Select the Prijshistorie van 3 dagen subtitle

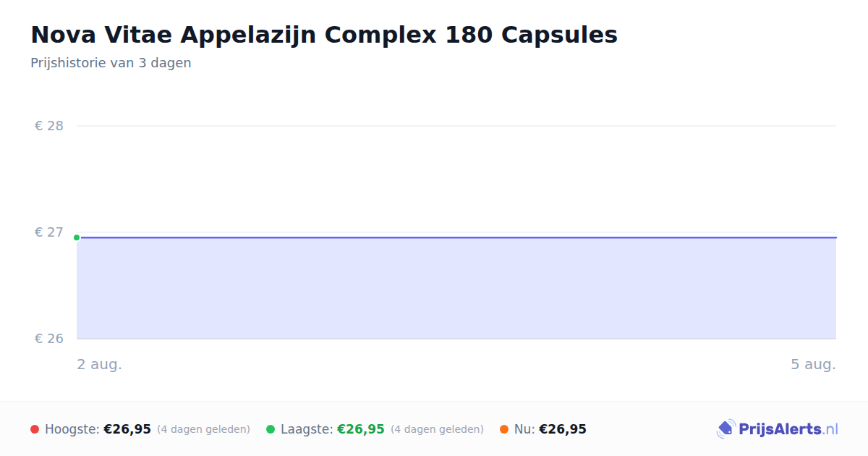(111, 63)
